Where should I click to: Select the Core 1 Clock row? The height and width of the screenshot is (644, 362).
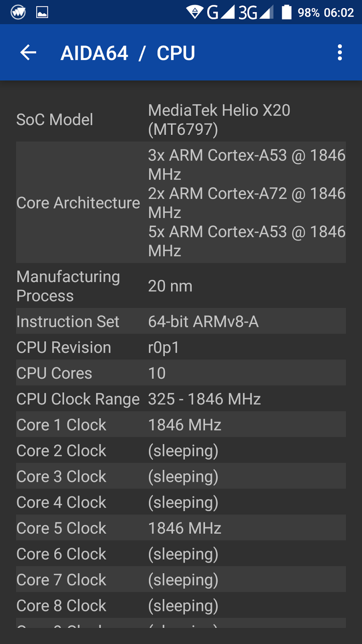click(x=181, y=425)
